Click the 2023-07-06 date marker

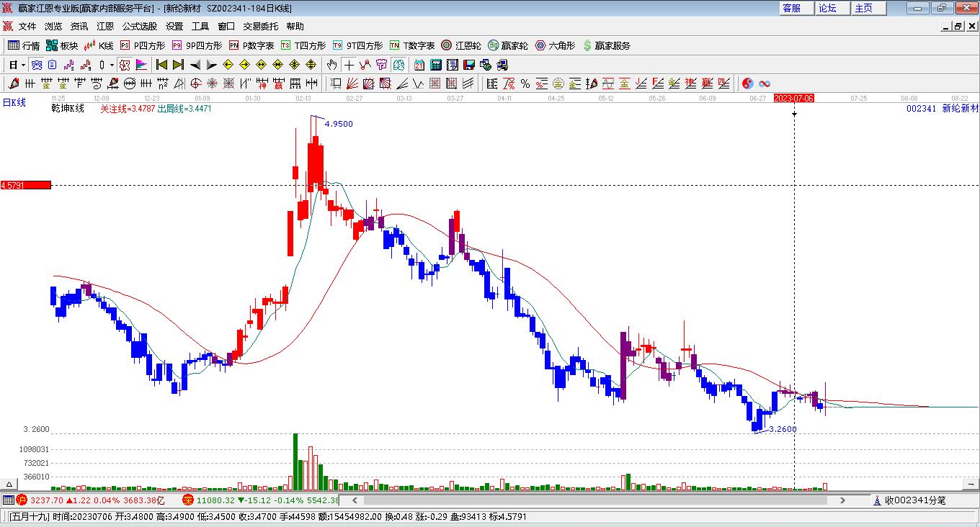click(794, 98)
